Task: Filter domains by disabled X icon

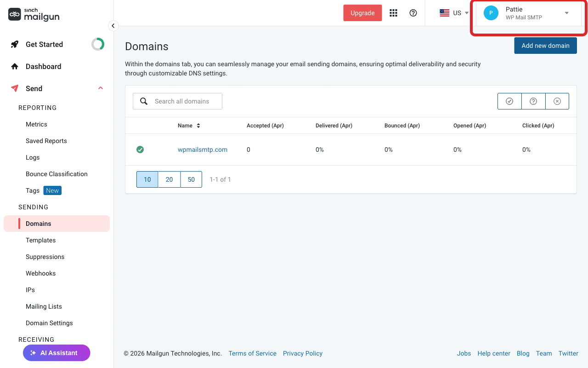Action: click(x=557, y=101)
